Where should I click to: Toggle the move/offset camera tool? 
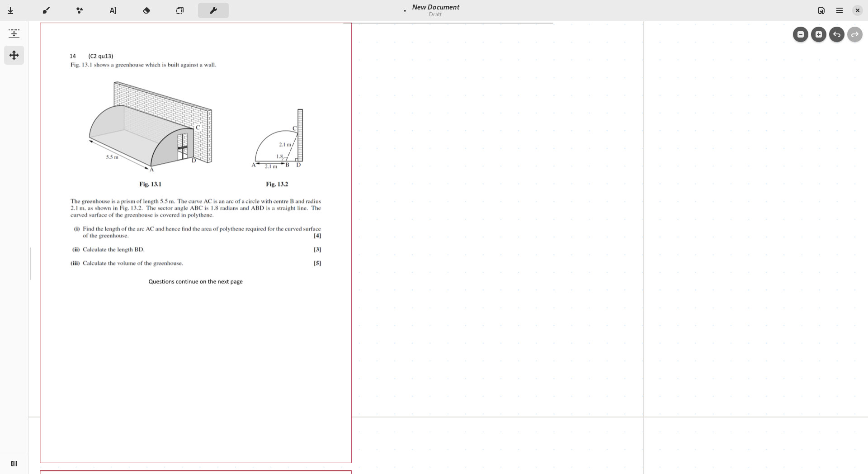[14, 55]
